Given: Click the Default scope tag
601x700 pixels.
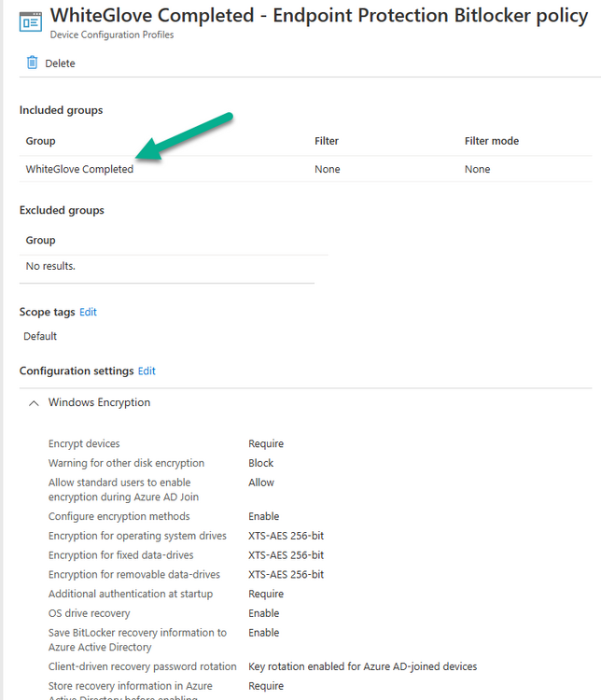Looking at the screenshot, I should pos(40,336).
